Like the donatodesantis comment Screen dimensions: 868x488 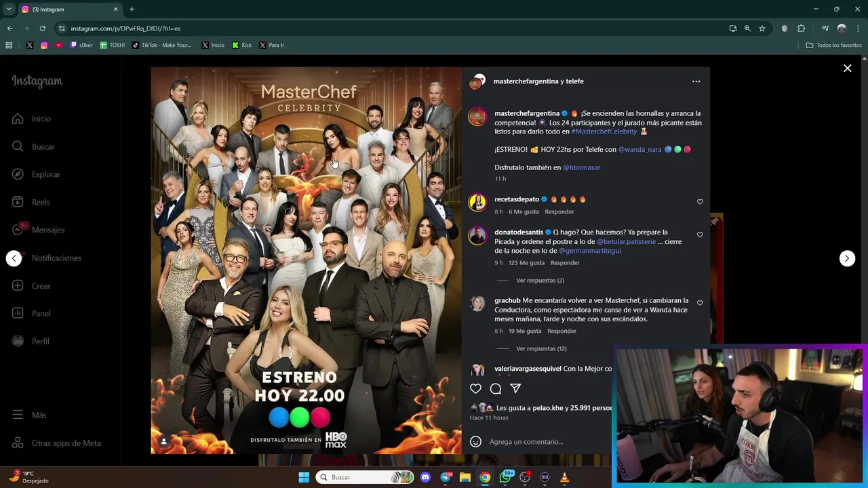[700, 235]
